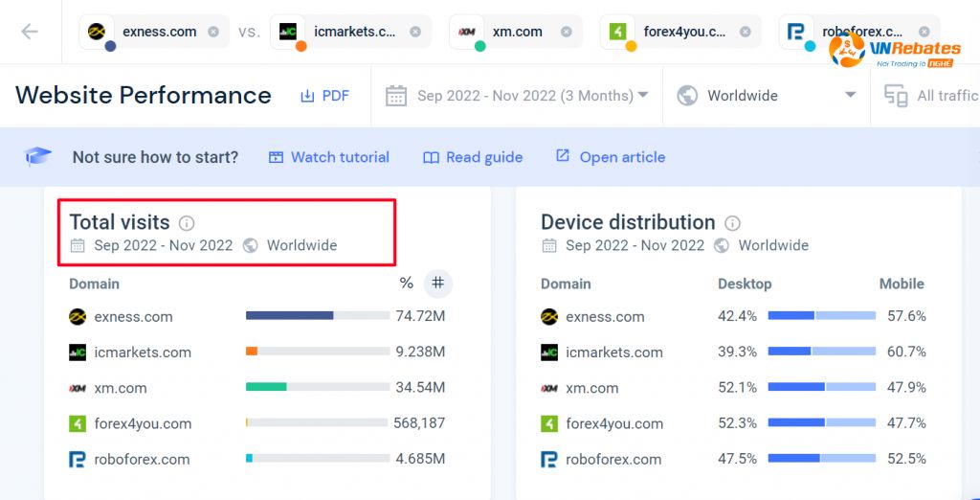Click the back arrow icon
Image resolution: width=980 pixels, height=500 pixels.
pos(30,32)
